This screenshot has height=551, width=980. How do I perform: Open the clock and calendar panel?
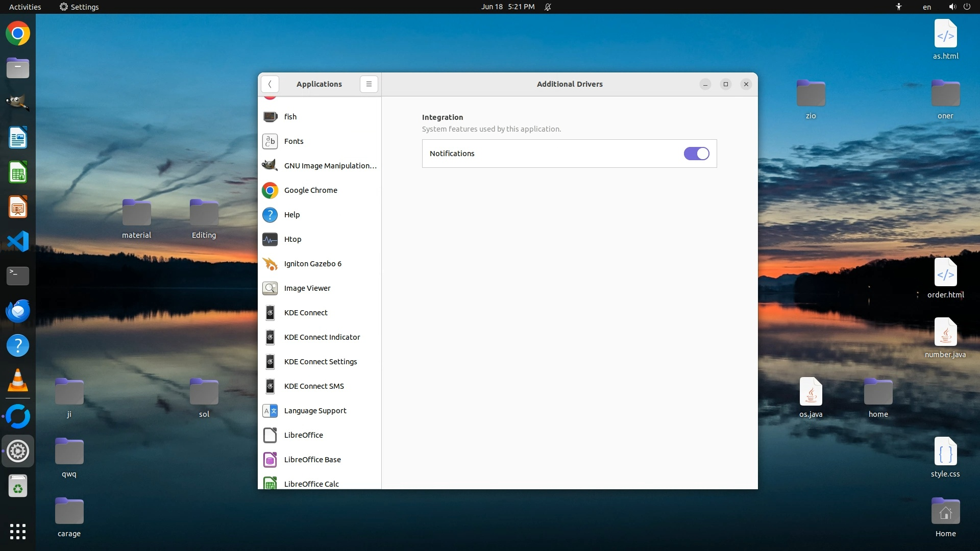pos(507,7)
